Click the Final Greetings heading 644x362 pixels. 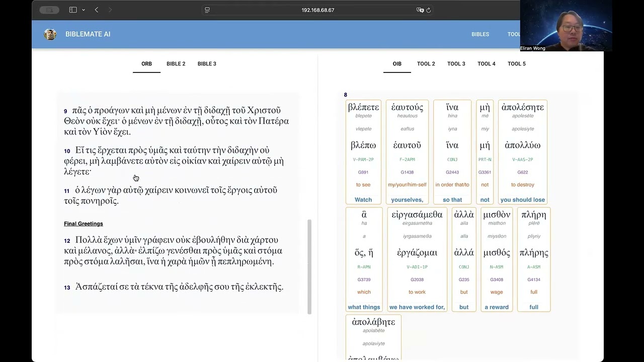click(x=84, y=224)
